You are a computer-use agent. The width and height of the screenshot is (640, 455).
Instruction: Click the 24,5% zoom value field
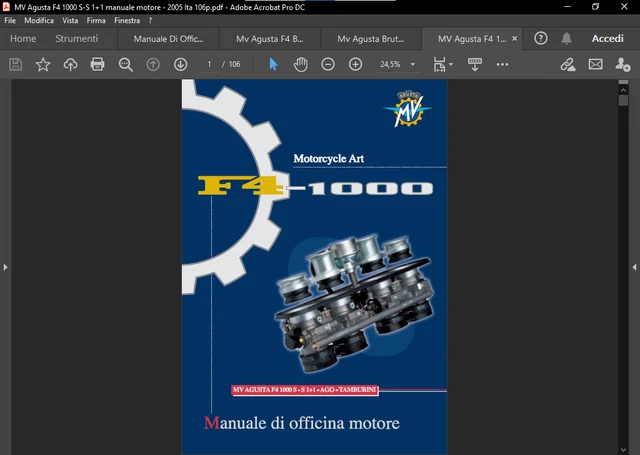click(390, 64)
